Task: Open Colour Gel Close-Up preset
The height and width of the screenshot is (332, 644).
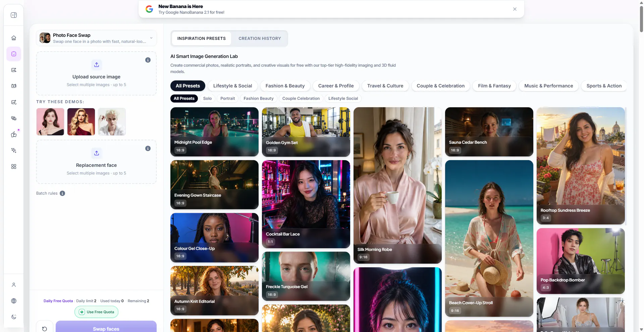Action: tap(214, 238)
